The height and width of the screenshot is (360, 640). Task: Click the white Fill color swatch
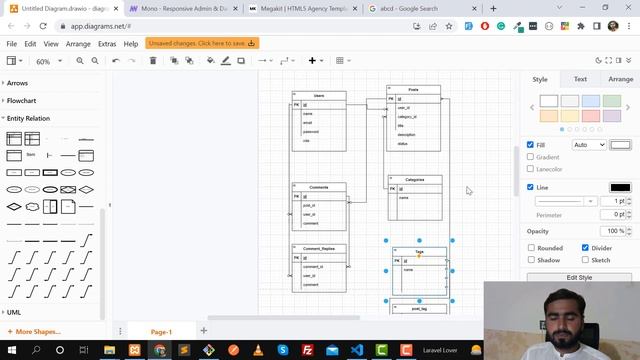[620, 145]
